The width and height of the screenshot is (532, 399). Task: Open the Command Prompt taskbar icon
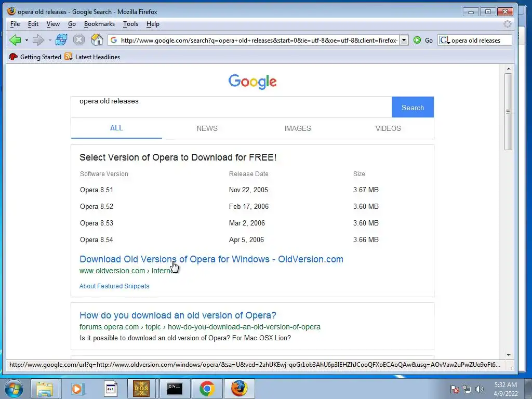(x=175, y=389)
